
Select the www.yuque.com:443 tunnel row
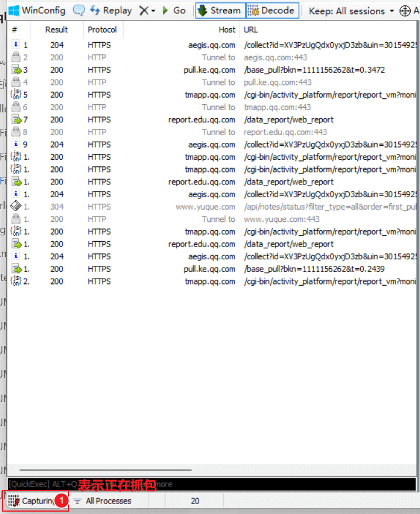coord(211,219)
